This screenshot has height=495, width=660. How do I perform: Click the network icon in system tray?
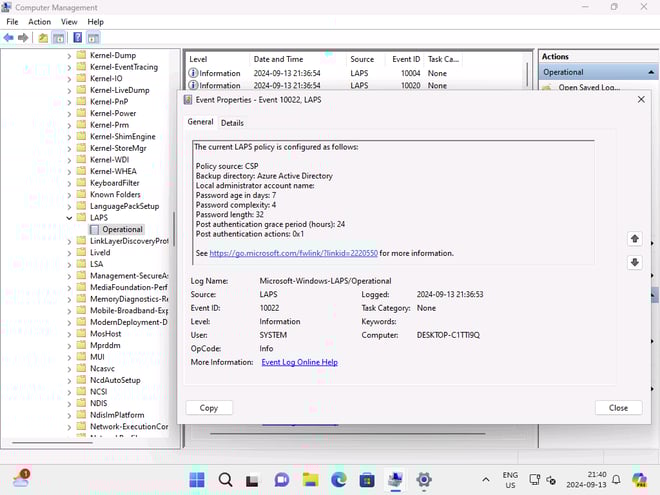535,479
